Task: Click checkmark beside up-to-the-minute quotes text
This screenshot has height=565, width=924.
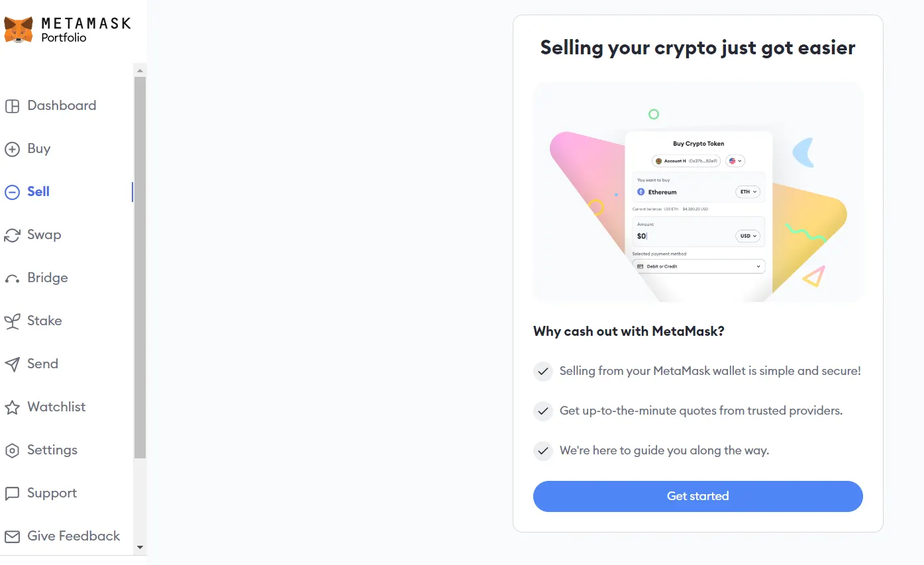Action: point(543,411)
